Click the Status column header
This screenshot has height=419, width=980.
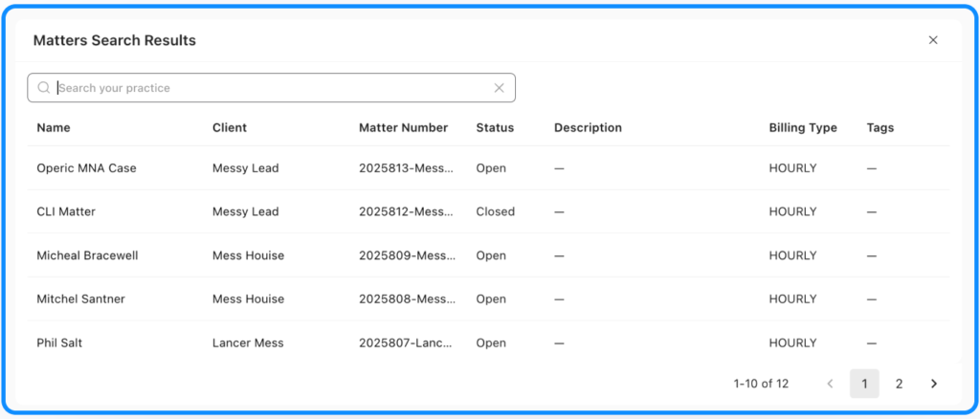point(495,127)
